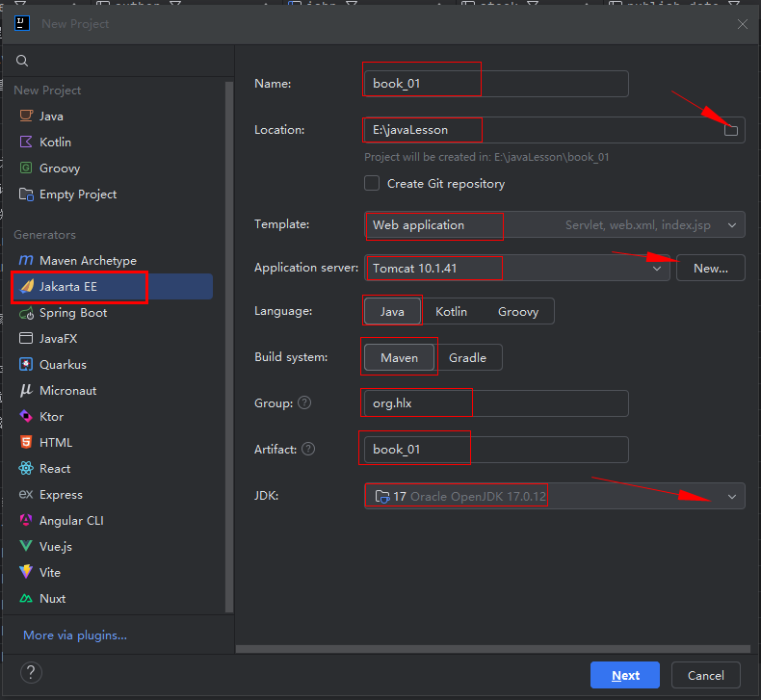
Task: Click the Name input field
Action: (496, 84)
